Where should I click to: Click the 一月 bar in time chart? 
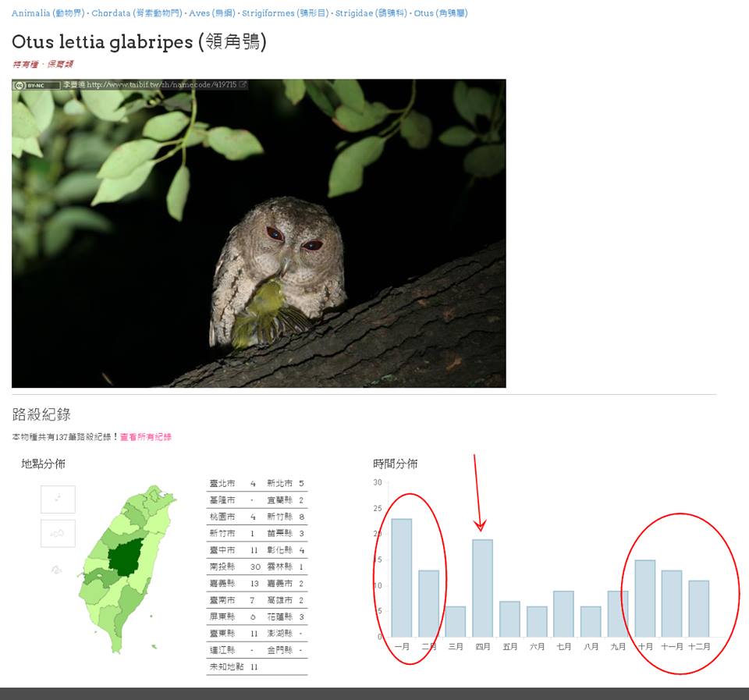(401, 577)
